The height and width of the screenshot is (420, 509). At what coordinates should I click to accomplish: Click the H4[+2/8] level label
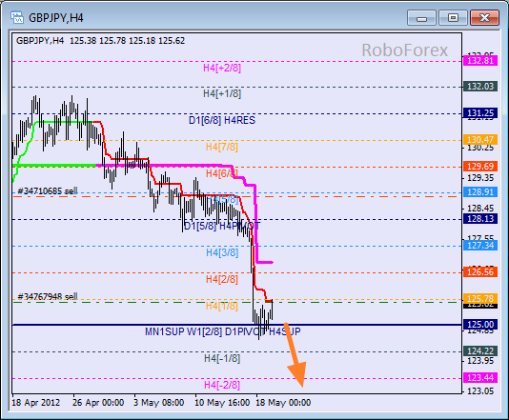pos(222,68)
